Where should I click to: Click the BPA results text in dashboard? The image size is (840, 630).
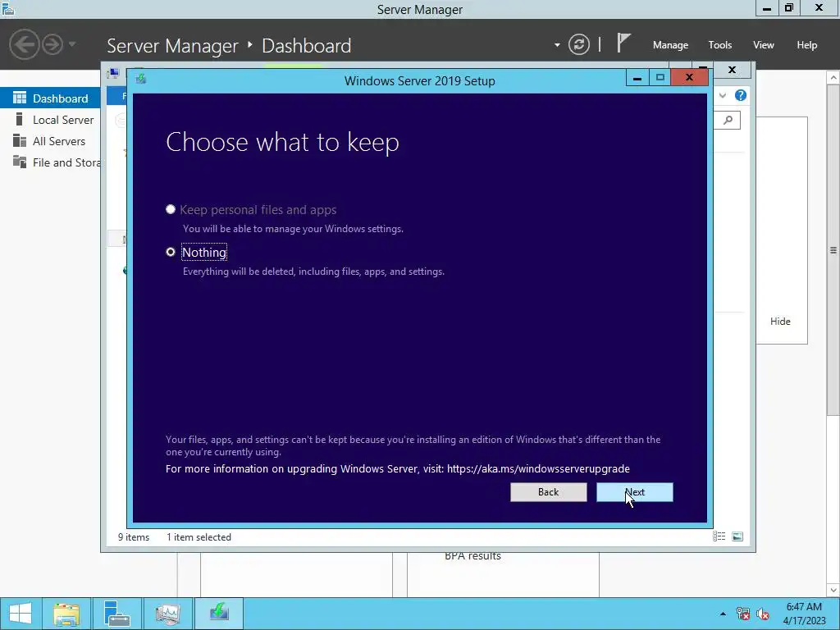(x=472, y=556)
